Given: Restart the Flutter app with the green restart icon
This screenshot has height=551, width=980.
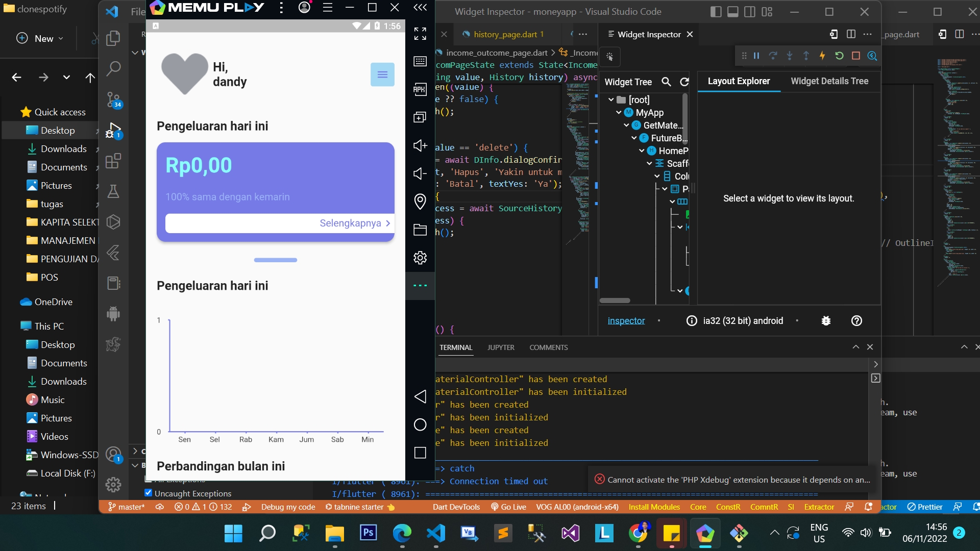Looking at the screenshot, I should pyautogui.click(x=839, y=56).
